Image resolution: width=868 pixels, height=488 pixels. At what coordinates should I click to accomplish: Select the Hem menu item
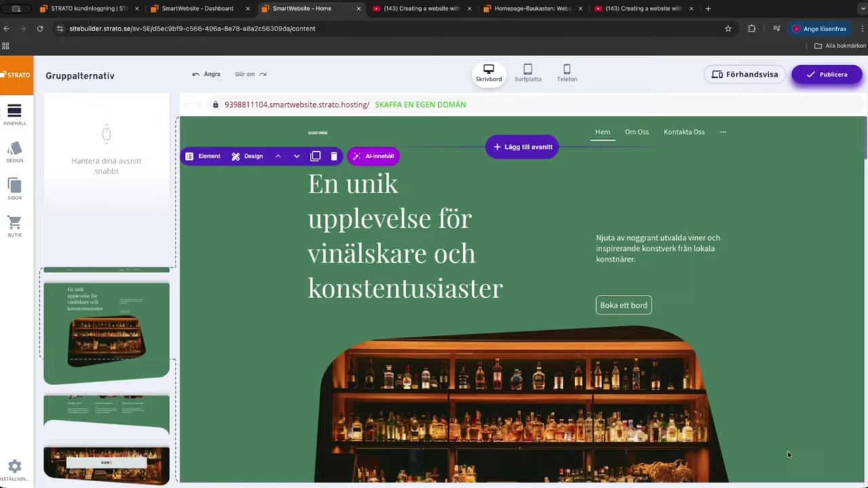click(x=603, y=132)
